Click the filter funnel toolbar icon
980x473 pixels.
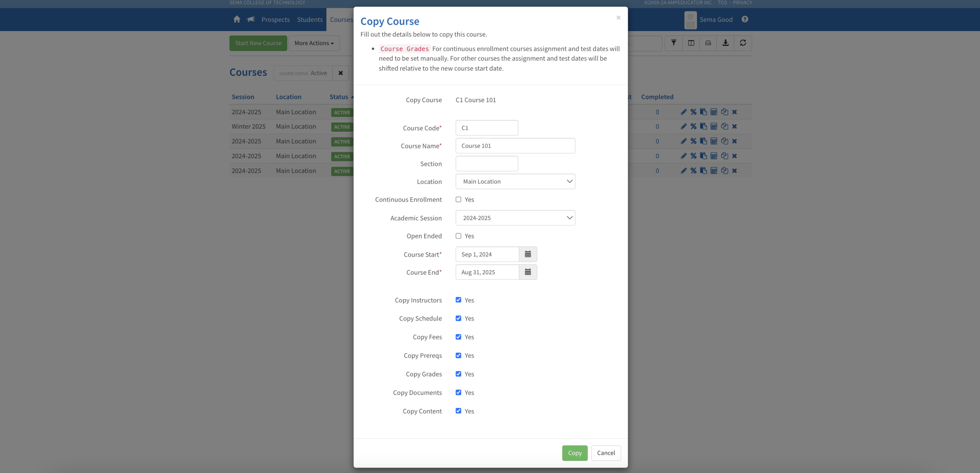[673, 43]
